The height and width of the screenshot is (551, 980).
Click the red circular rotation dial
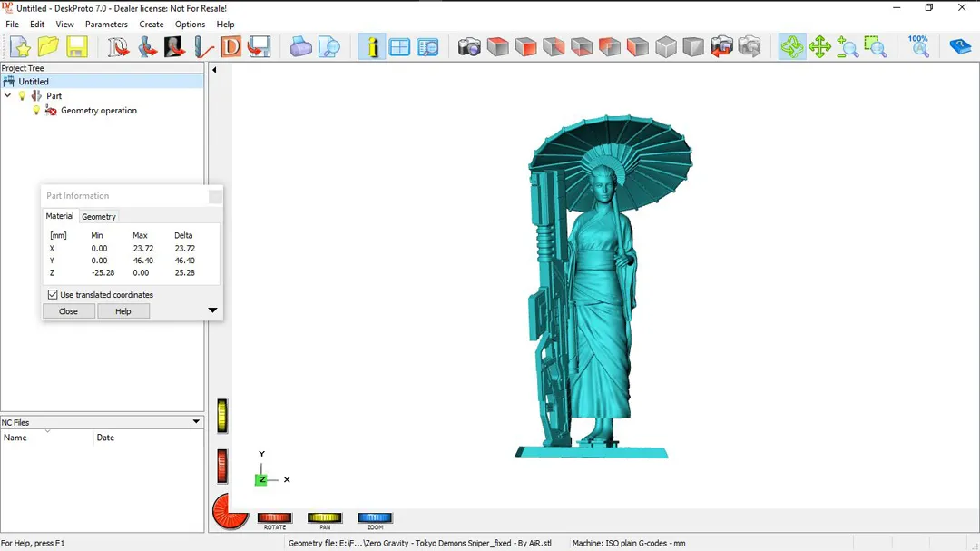229,512
